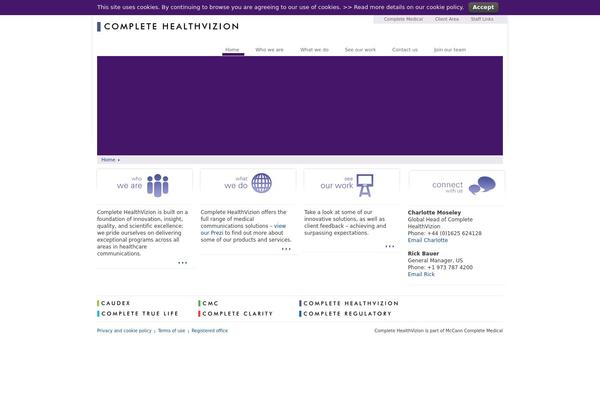Click the Rick Bauer contact name
Screen dimensions: 600x400
point(423,254)
